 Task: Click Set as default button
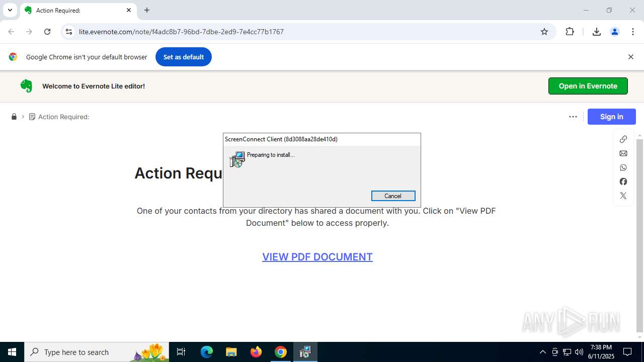(x=184, y=57)
